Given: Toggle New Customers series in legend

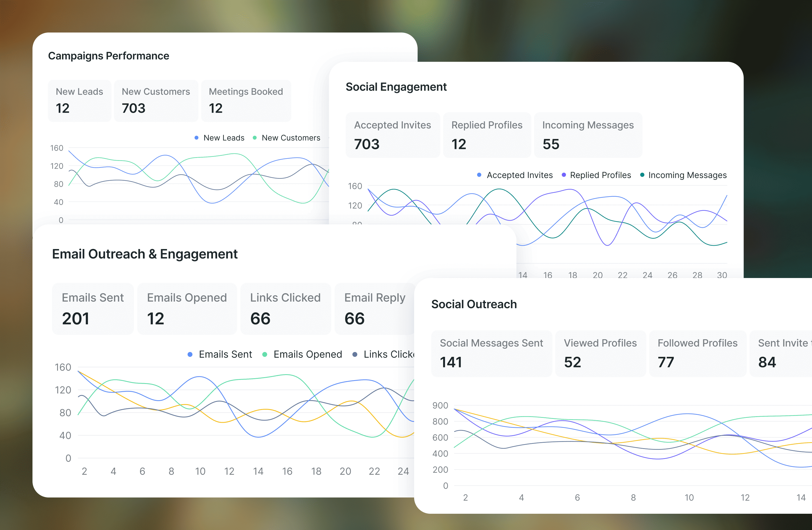Looking at the screenshot, I should (290, 138).
